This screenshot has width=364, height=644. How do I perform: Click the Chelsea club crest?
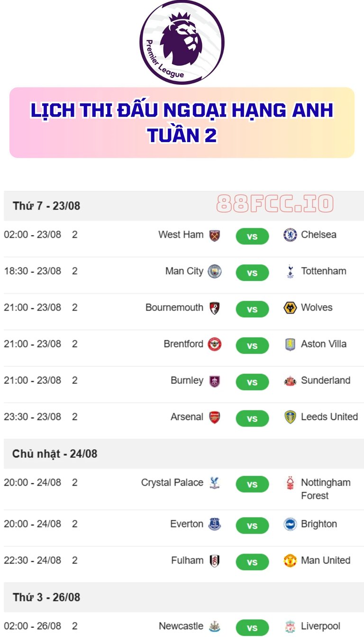click(x=290, y=235)
